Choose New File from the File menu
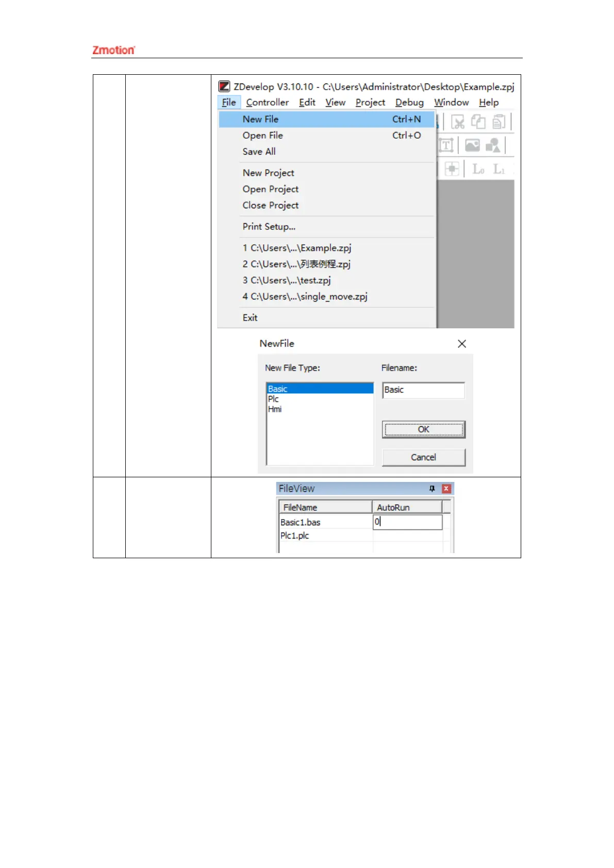This screenshot has width=614, height=868. point(327,119)
